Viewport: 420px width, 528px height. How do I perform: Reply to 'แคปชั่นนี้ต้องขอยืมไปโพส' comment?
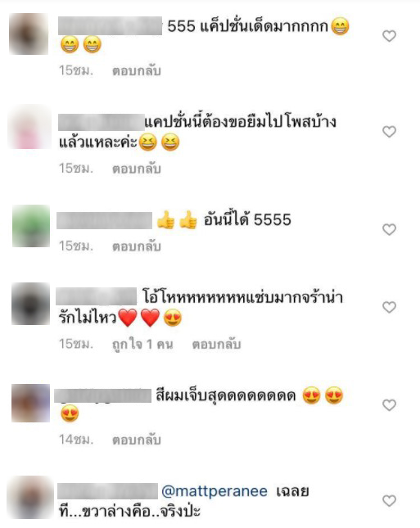pos(137,169)
